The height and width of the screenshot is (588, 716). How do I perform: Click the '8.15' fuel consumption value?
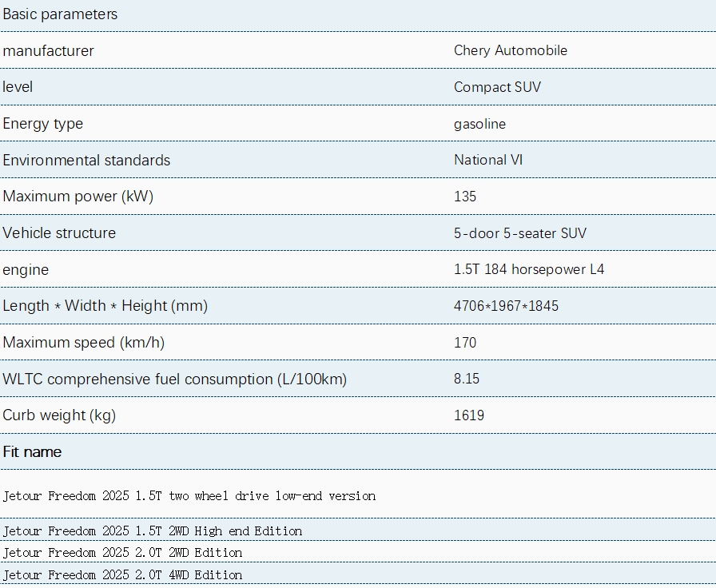tap(466, 379)
